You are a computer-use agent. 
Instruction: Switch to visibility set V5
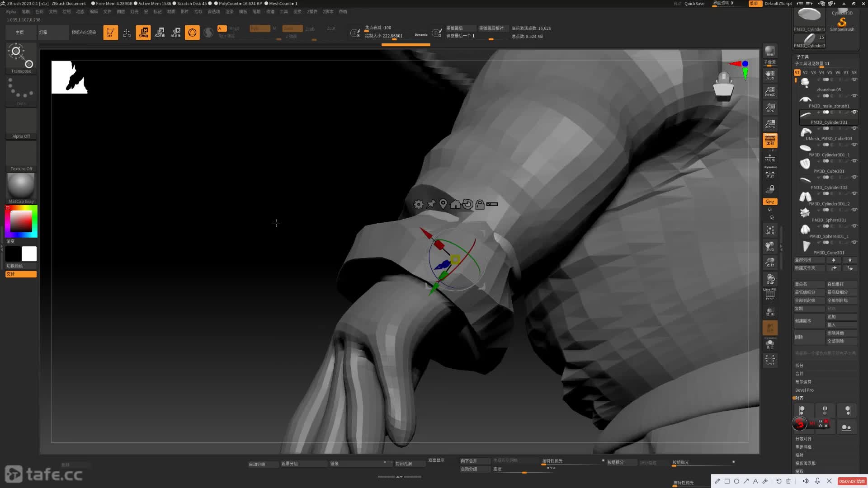point(830,73)
